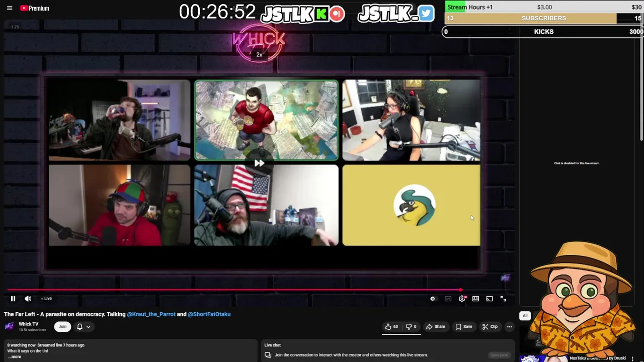Click the SUBSCRIBERS goal bar

[544, 18]
